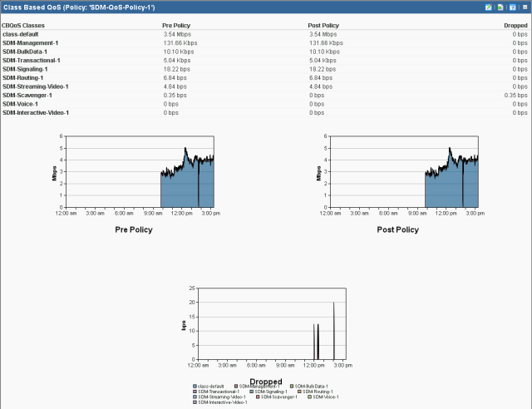The width and height of the screenshot is (532, 409).
Task: Open the Post Policy traffic chart
Action: pos(409,172)
